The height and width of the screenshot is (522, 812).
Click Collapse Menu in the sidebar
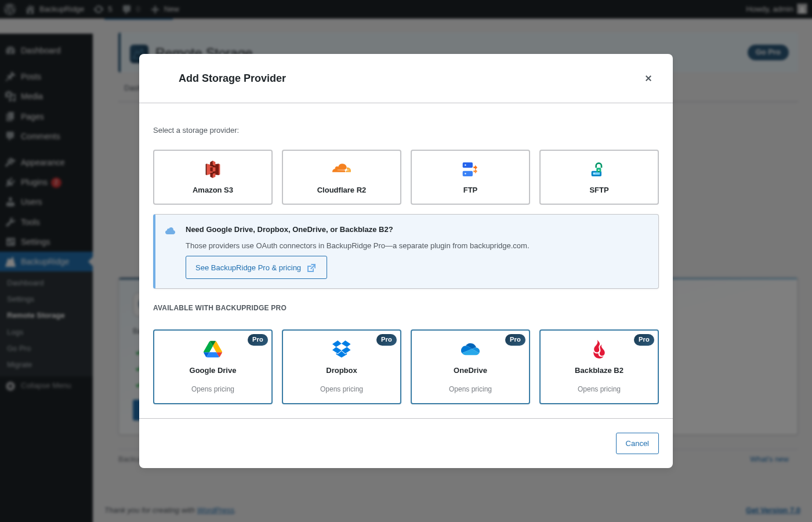point(46,386)
